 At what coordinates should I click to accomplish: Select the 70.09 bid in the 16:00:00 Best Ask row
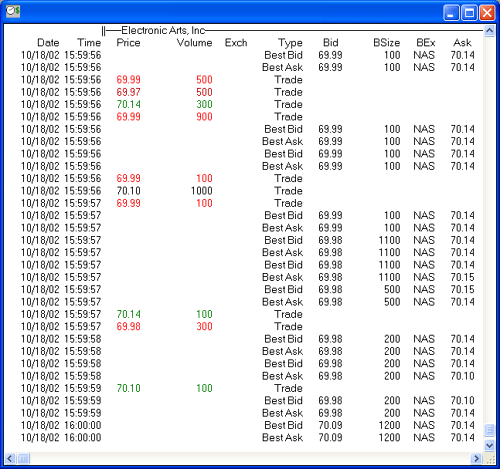pos(330,437)
